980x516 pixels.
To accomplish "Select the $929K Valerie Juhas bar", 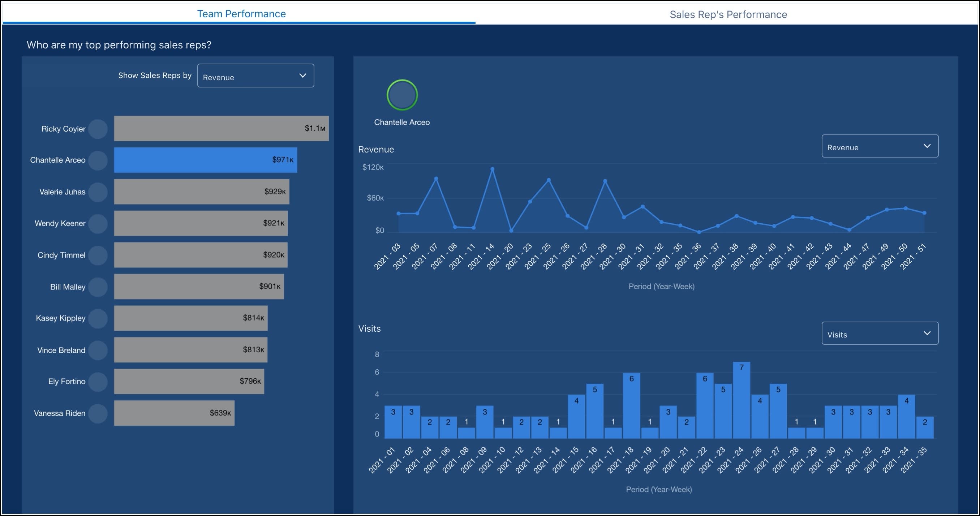I will pos(201,192).
